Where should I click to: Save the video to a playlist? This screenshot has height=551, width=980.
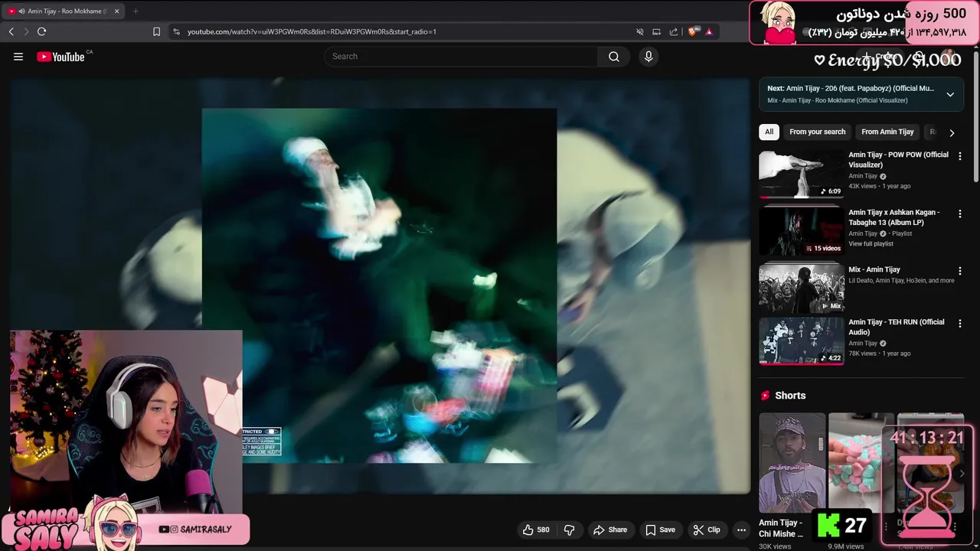[x=660, y=530]
